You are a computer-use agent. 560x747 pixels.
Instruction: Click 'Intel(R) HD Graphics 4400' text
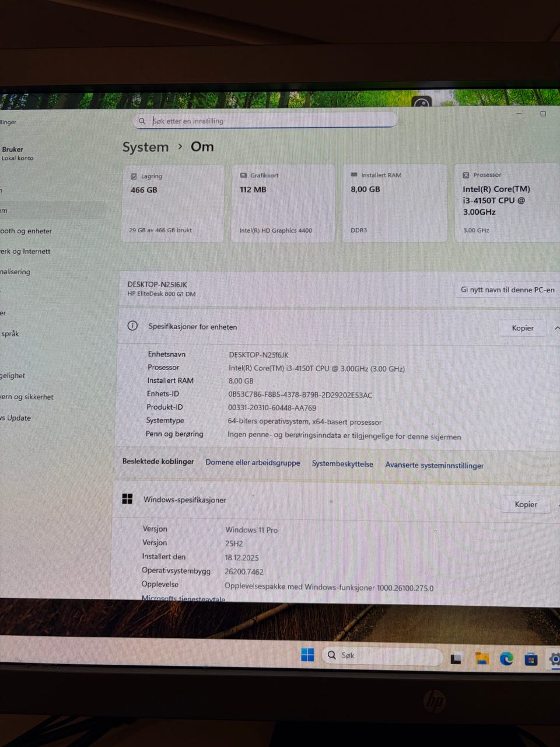tap(275, 231)
